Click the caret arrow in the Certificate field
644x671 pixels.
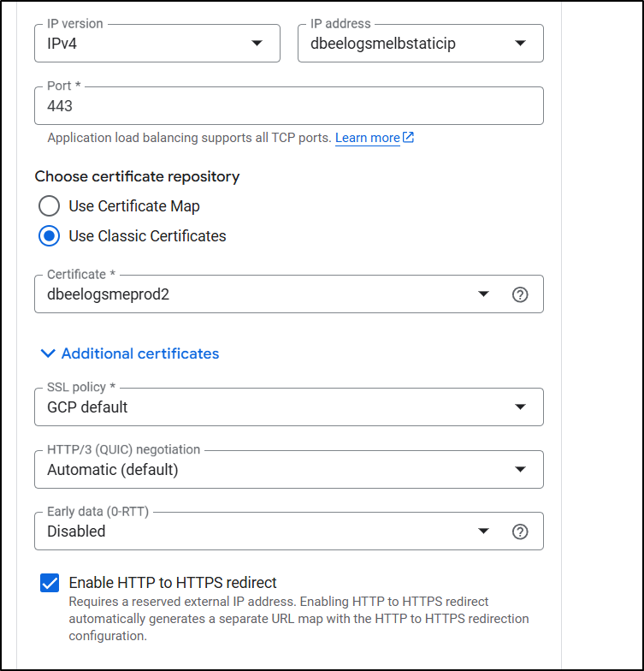tap(484, 294)
